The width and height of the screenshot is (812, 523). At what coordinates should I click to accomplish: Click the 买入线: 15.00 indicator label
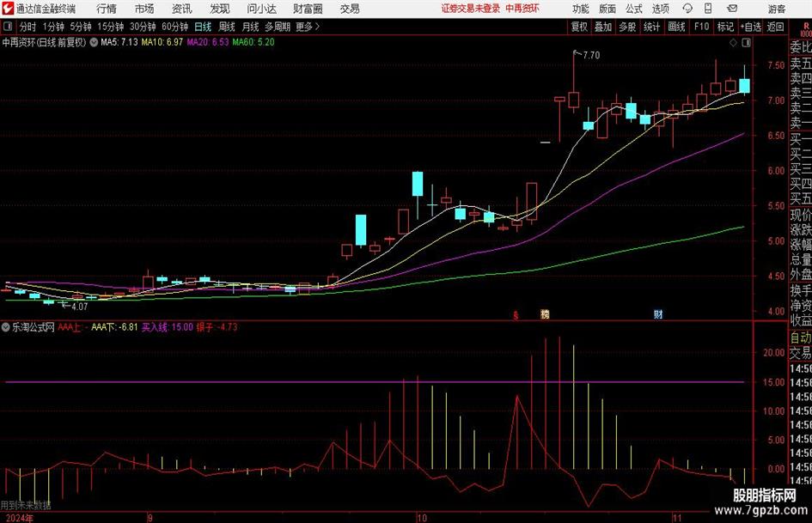click(168, 327)
